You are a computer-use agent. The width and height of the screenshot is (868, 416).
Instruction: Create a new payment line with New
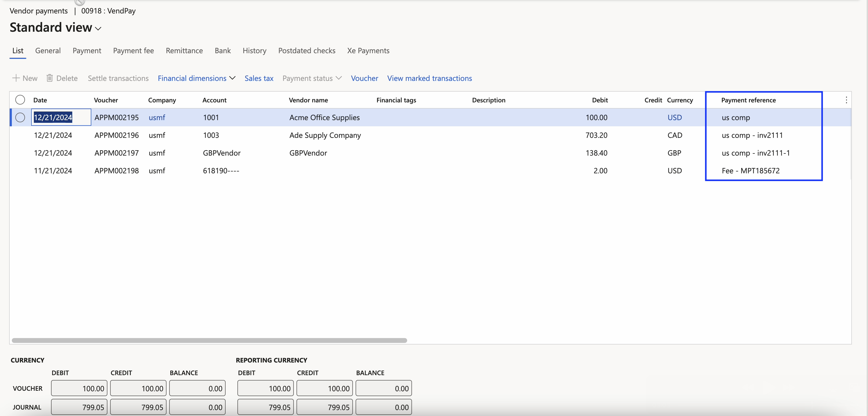pyautogui.click(x=25, y=78)
